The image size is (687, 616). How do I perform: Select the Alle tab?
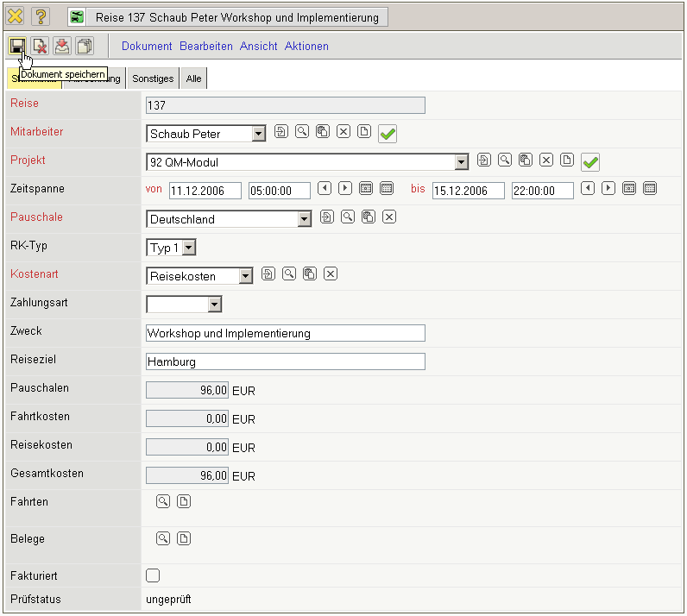click(194, 79)
